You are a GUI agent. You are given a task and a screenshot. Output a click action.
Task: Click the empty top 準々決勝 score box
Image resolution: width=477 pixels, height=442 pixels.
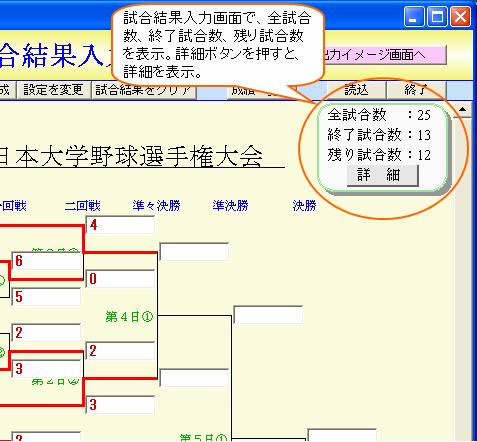(x=194, y=252)
